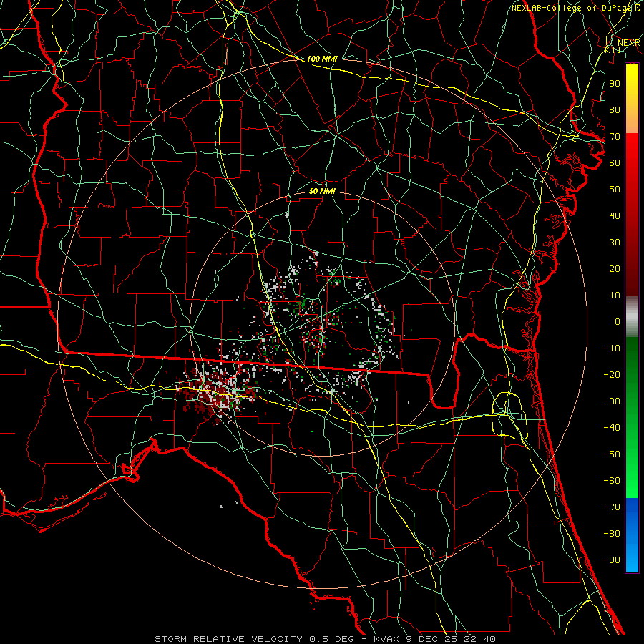Click the 30 value on the color scale
644x644 pixels.
[x=615, y=243]
